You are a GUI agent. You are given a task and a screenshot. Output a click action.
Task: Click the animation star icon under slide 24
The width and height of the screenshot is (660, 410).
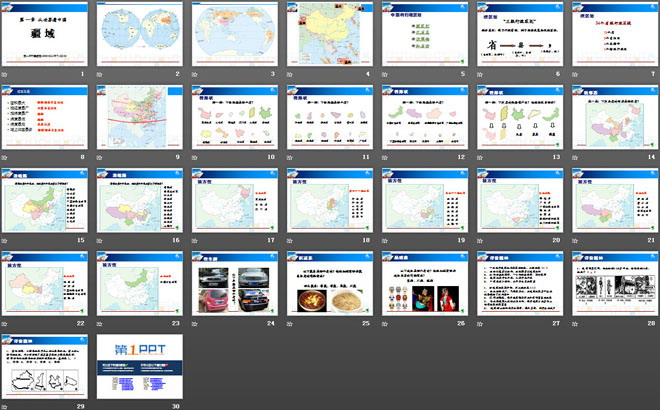tap(195, 324)
